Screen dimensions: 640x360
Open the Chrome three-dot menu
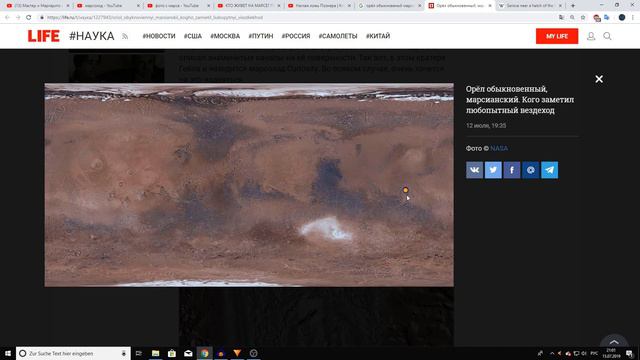(x=633, y=18)
